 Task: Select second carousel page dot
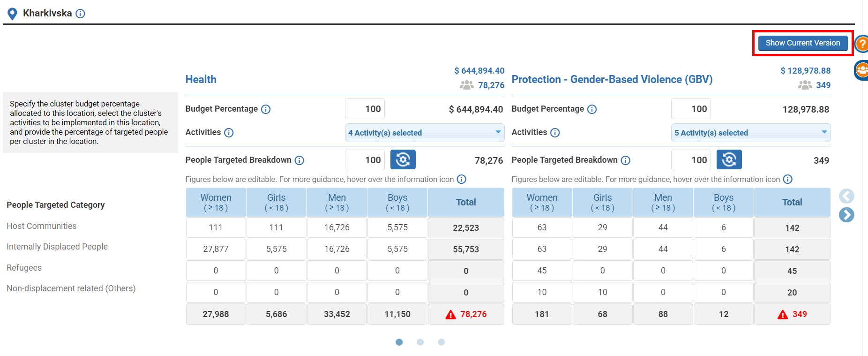coord(420,342)
